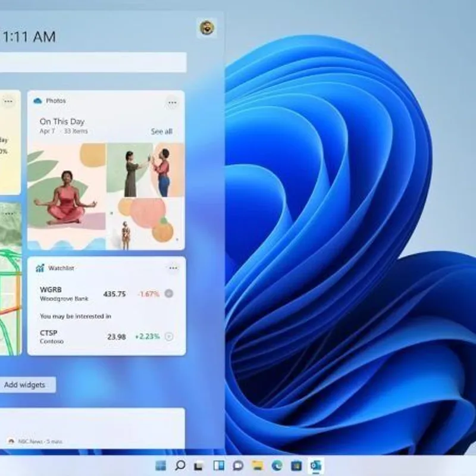The height and width of the screenshot is (476, 476).
Task: Toggle the Widgets taskbar icon
Action: (218, 465)
